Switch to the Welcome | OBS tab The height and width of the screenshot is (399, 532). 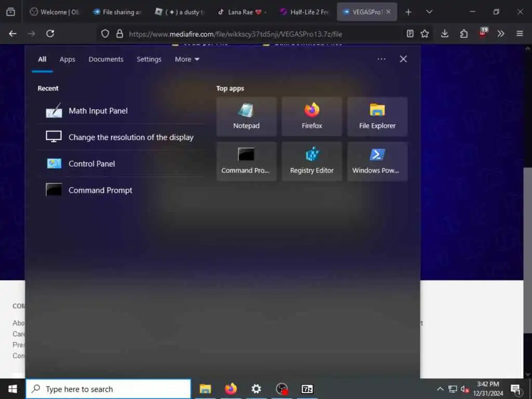click(x=55, y=12)
